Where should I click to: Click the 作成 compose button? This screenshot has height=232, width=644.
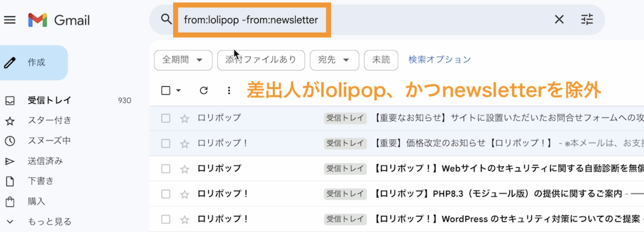(x=34, y=63)
